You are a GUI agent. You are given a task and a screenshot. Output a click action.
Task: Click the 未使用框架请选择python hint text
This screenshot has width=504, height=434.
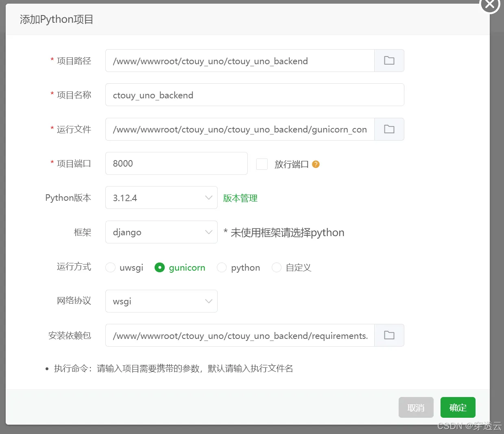[x=284, y=232]
